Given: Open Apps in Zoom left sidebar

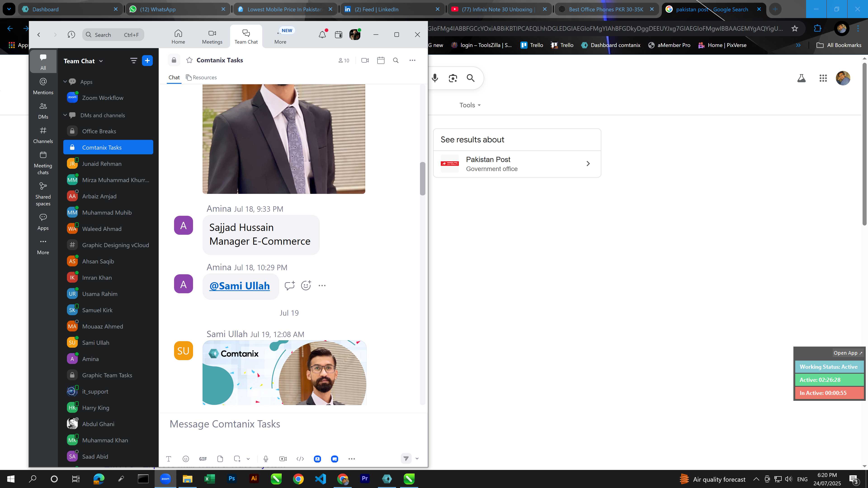Looking at the screenshot, I should [43, 222].
